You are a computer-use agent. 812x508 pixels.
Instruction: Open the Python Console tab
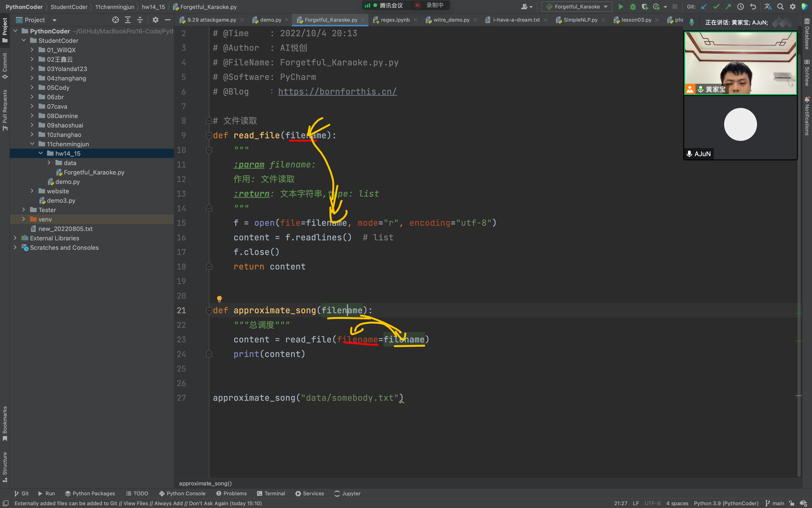coord(182,493)
